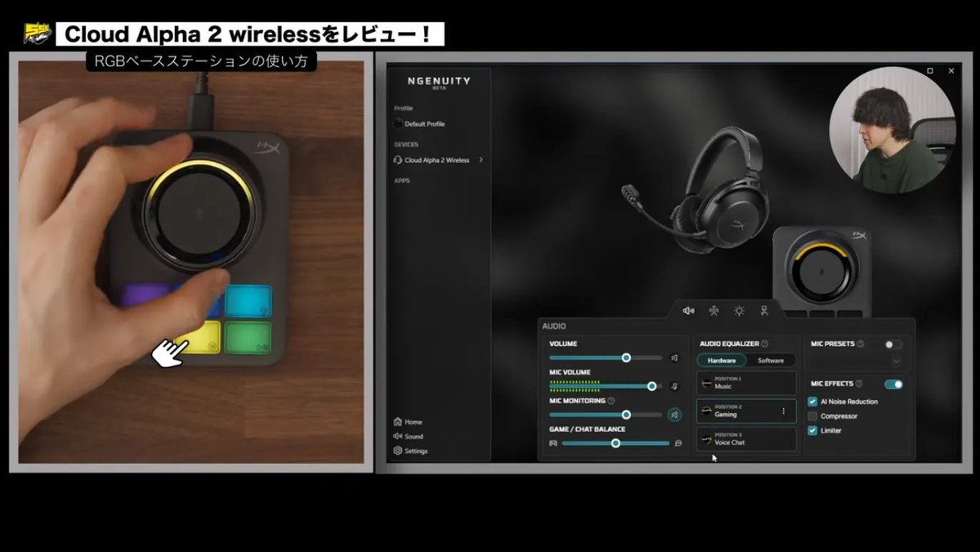Click the Sound speaker icon in sidebar
This screenshot has height=552, width=980.
pyautogui.click(x=397, y=437)
